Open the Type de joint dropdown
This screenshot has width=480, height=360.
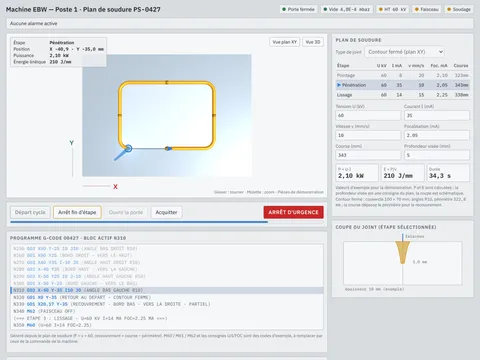click(x=405, y=52)
